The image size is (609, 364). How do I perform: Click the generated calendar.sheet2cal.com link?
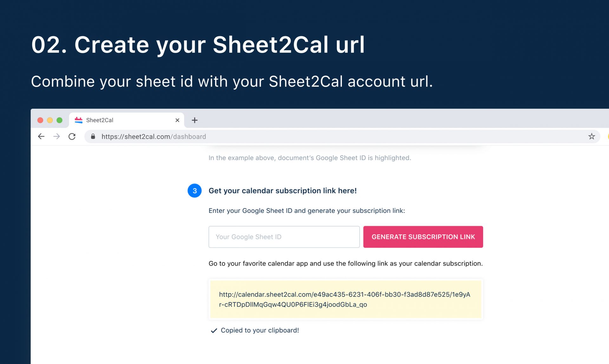coord(344,299)
